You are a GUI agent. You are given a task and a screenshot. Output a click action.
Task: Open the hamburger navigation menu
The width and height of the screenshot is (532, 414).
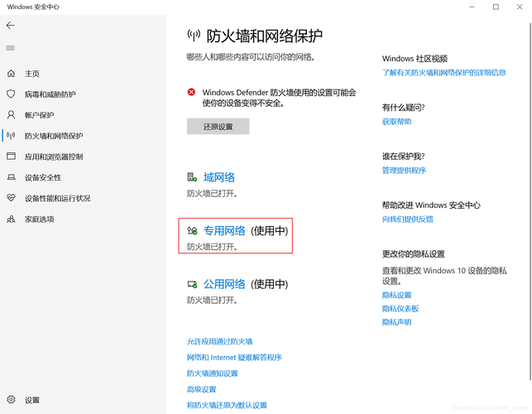coord(11,48)
